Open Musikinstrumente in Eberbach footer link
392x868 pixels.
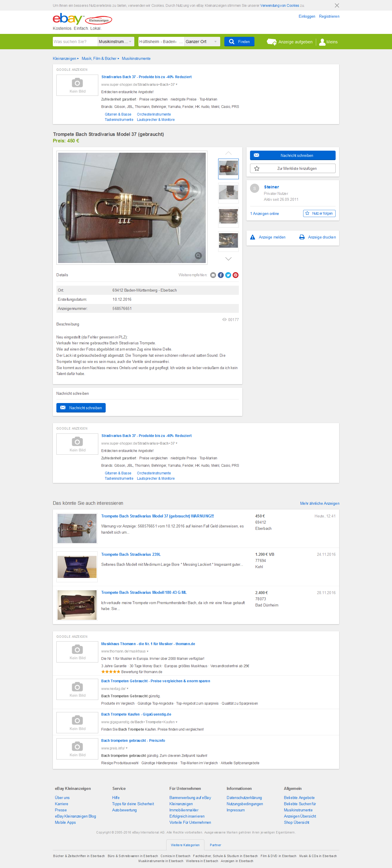(x=161, y=861)
